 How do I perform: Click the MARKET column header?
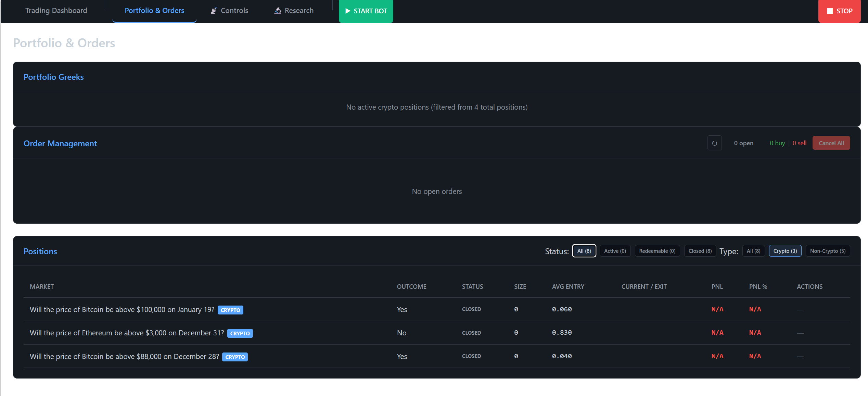(42, 287)
